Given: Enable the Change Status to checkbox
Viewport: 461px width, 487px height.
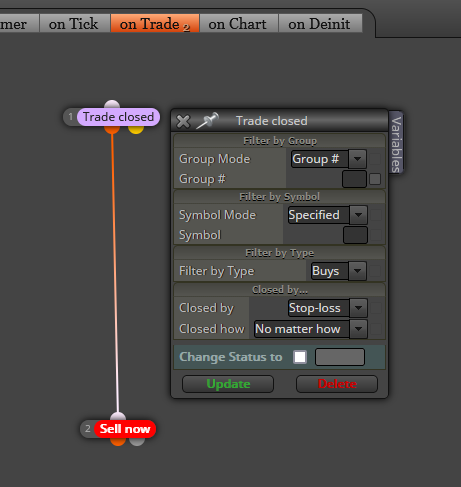Looking at the screenshot, I should point(300,357).
